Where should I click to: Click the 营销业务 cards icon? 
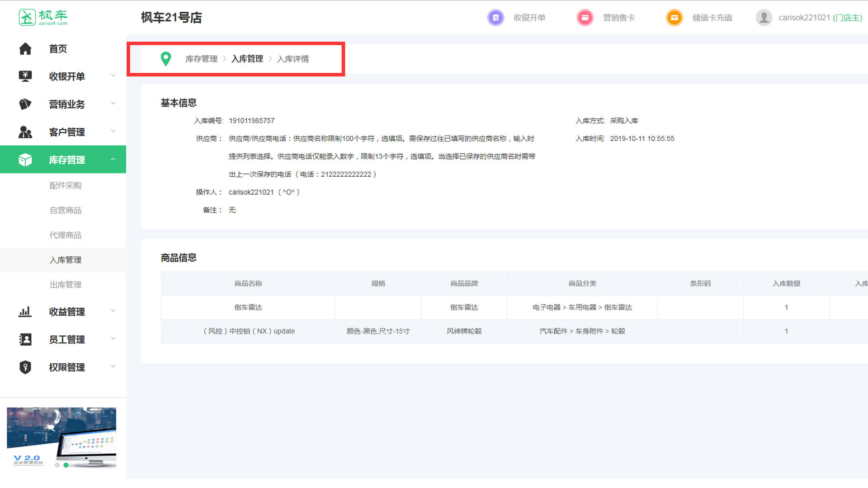click(x=25, y=104)
